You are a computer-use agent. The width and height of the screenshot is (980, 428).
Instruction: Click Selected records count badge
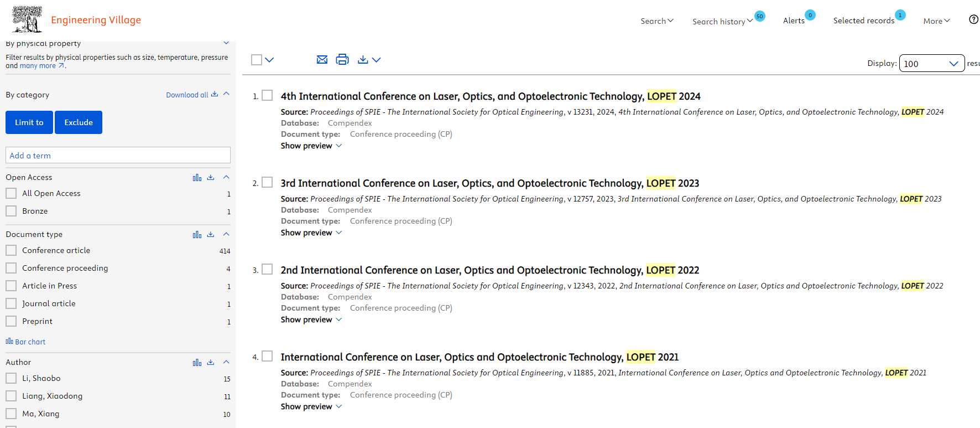pyautogui.click(x=900, y=15)
